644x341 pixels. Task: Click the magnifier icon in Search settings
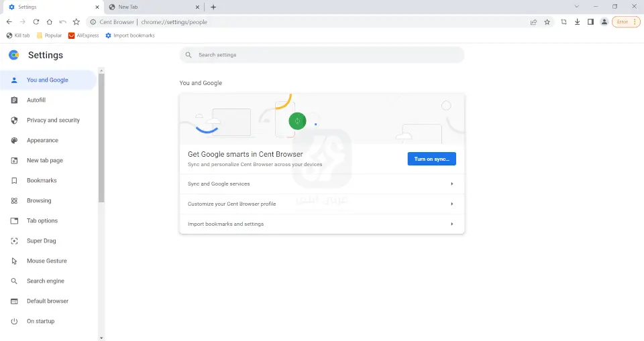[x=189, y=54]
